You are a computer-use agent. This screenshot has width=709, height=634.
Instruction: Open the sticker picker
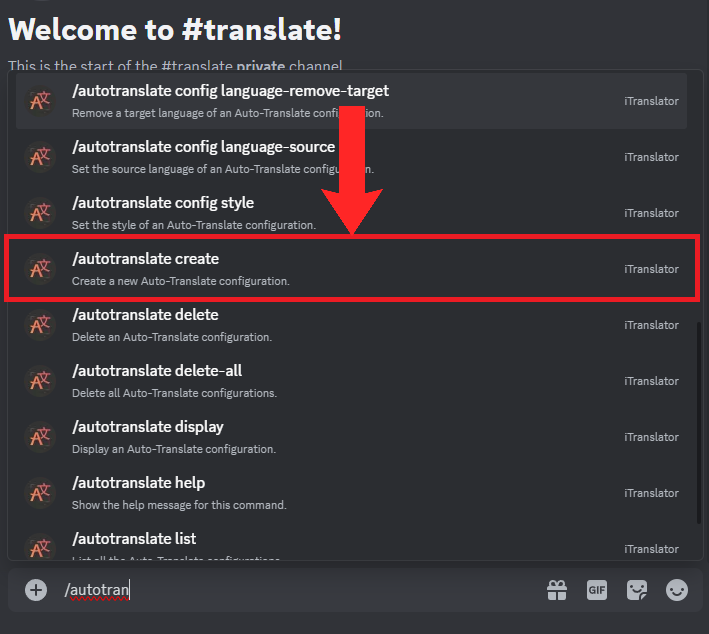coord(637,590)
